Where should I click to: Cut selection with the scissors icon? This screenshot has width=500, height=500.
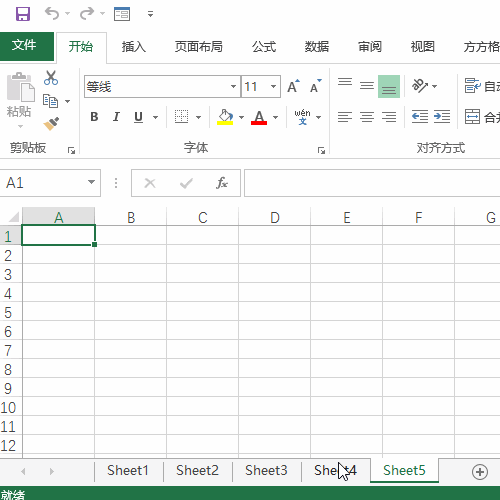pos(51,78)
